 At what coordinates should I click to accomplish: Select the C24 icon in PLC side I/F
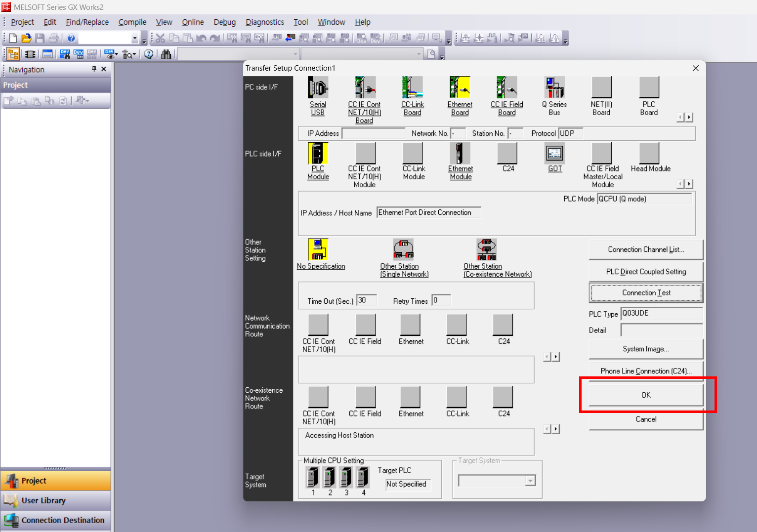click(507, 153)
